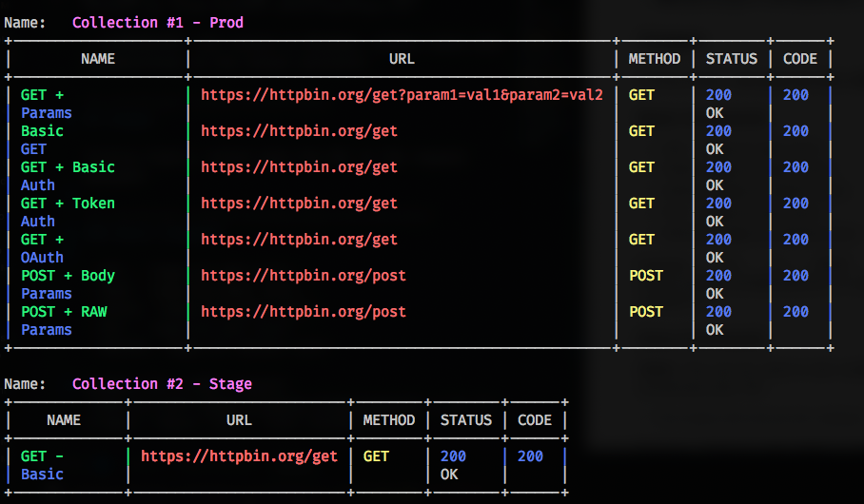This screenshot has height=504, width=864.
Task: Click the METHOD header in Collection #1 table
Action: [655, 59]
